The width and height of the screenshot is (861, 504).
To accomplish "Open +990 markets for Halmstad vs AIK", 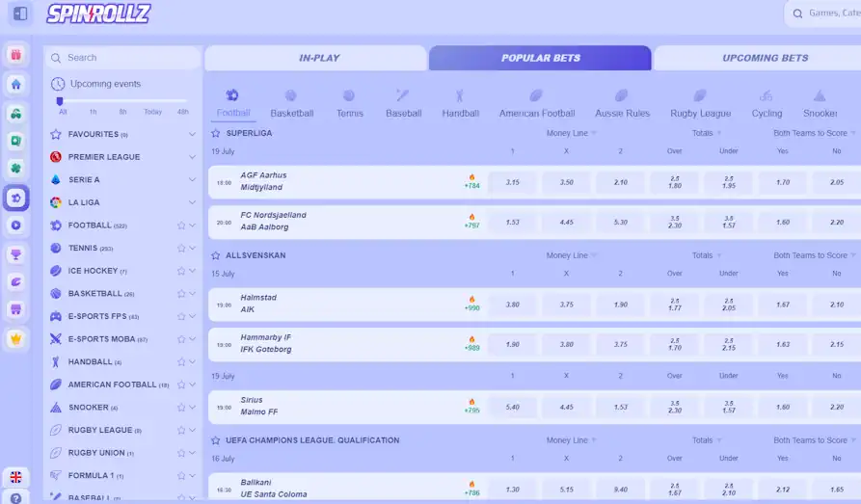I will click(x=471, y=308).
